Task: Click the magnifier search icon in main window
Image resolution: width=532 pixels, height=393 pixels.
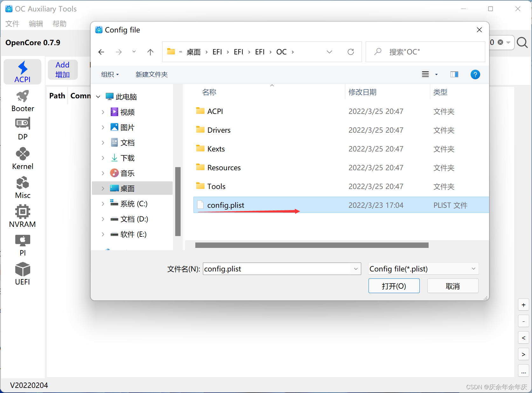Action: 522,42
